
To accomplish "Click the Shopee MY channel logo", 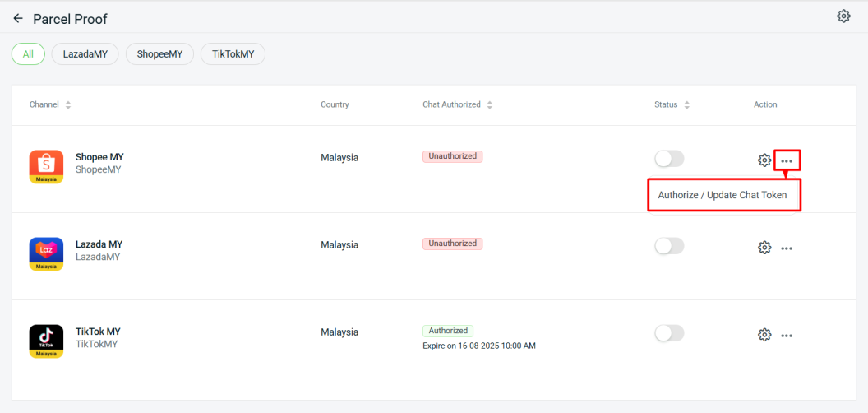I will (46, 167).
